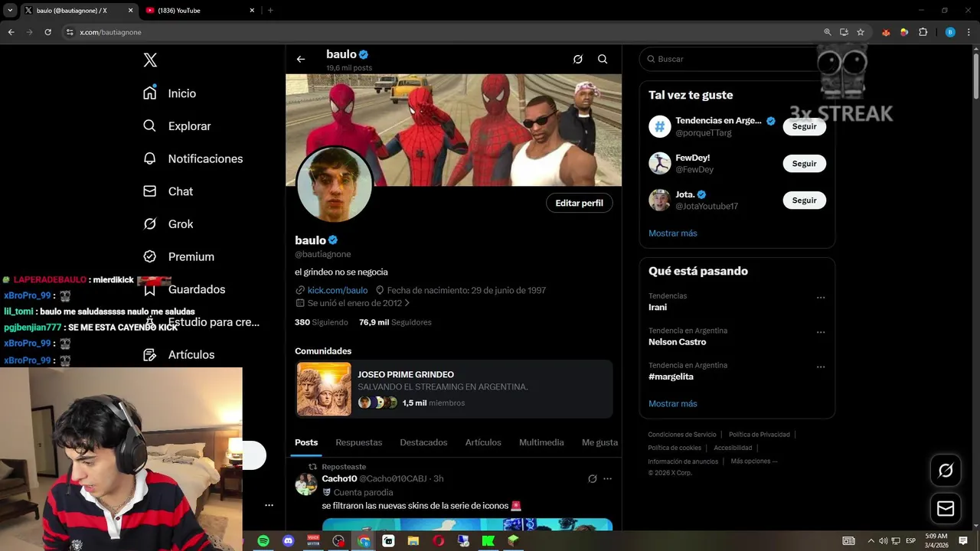Open Cacho10 author name on the repost
This screenshot has height=551, width=980.
[x=339, y=478]
